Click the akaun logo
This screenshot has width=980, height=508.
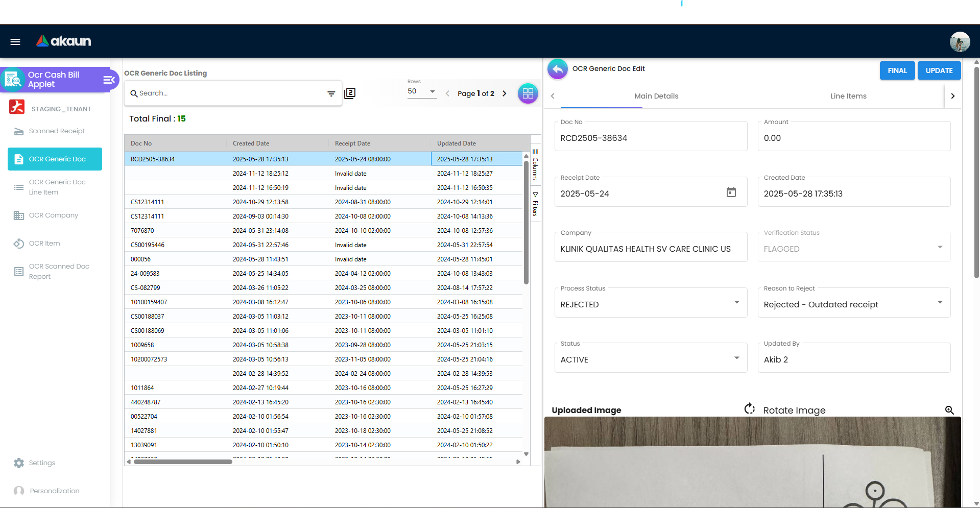pos(64,41)
